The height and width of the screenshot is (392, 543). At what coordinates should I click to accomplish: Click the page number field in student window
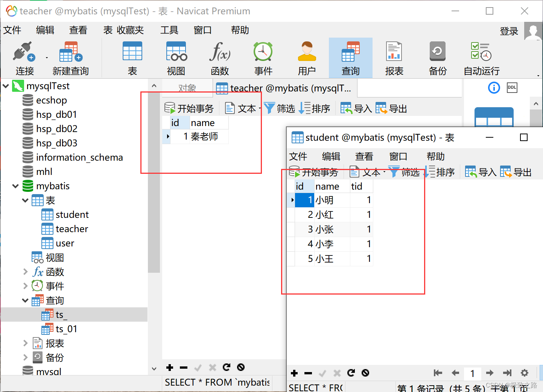coord(472,373)
